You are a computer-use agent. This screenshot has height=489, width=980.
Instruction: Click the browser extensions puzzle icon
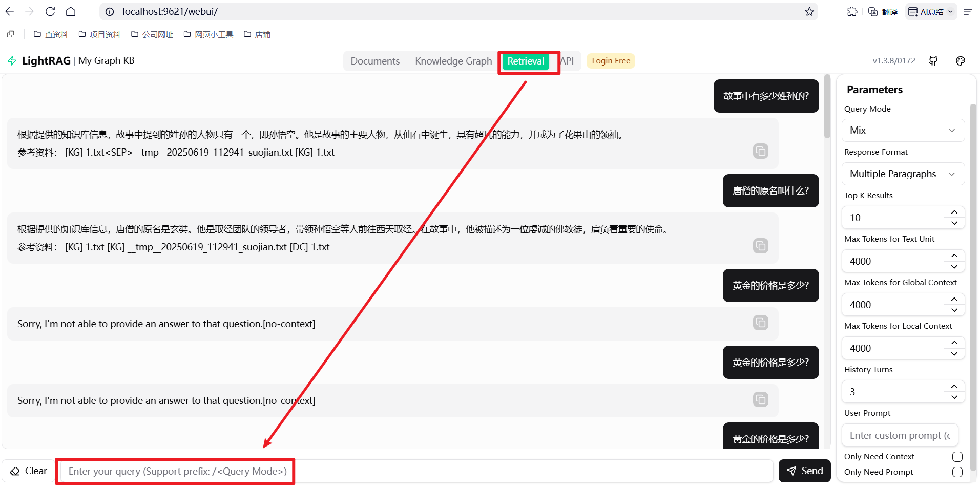pos(852,11)
